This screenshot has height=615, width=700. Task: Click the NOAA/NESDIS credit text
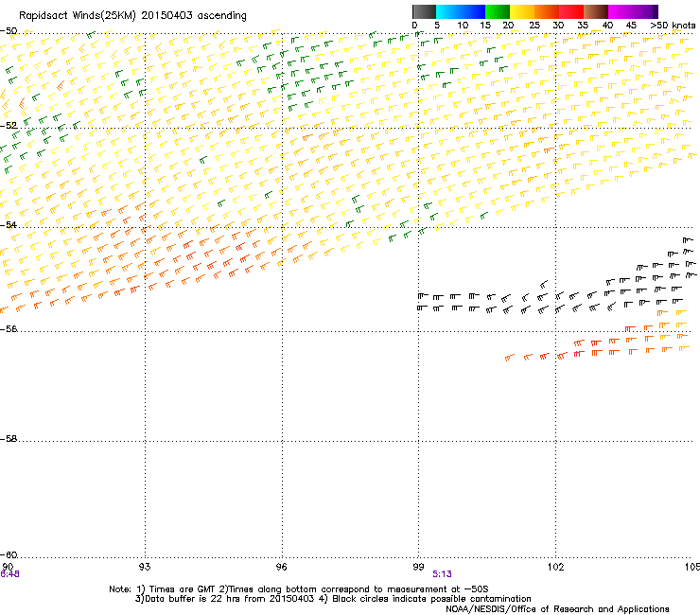point(557,608)
